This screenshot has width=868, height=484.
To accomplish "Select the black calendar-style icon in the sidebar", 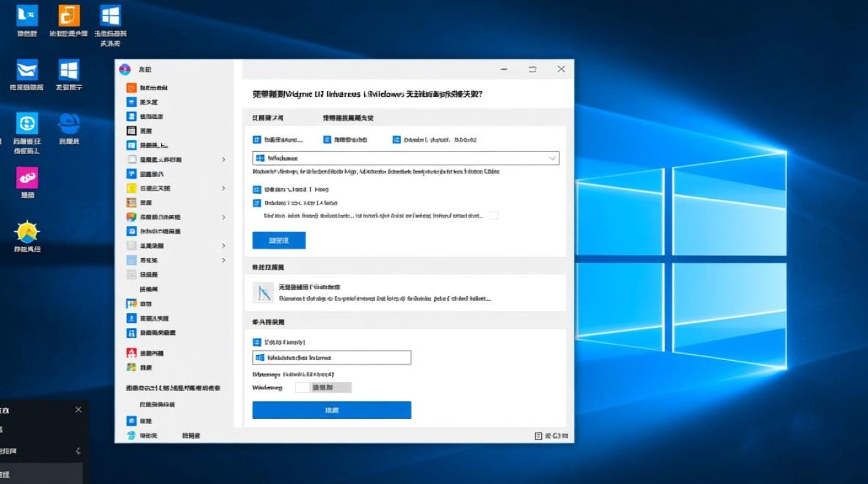I will click(131, 131).
